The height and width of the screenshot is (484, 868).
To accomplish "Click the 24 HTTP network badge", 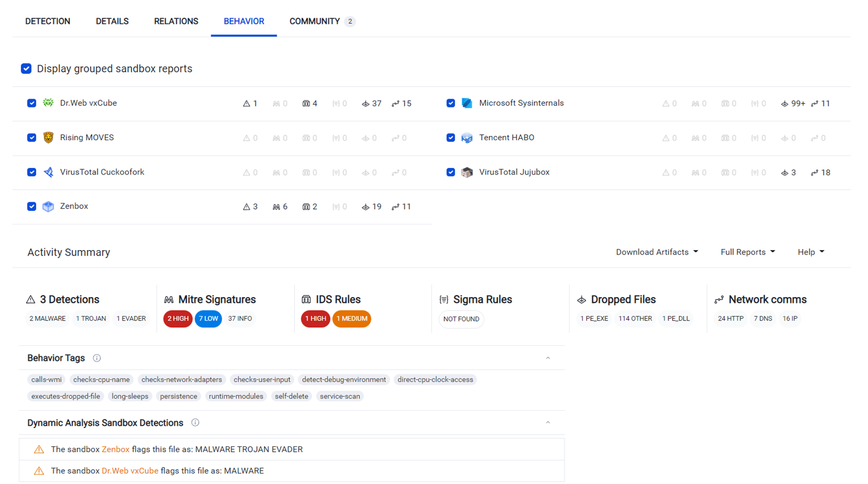I will tap(731, 319).
